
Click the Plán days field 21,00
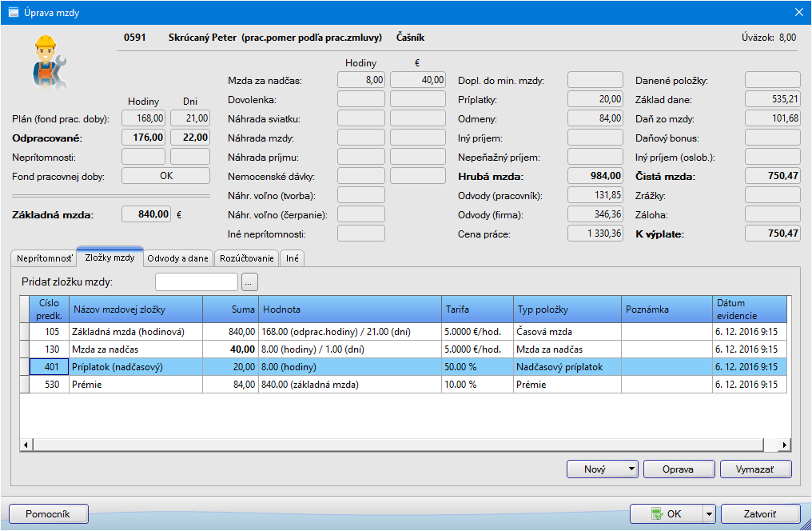(x=190, y=118)
